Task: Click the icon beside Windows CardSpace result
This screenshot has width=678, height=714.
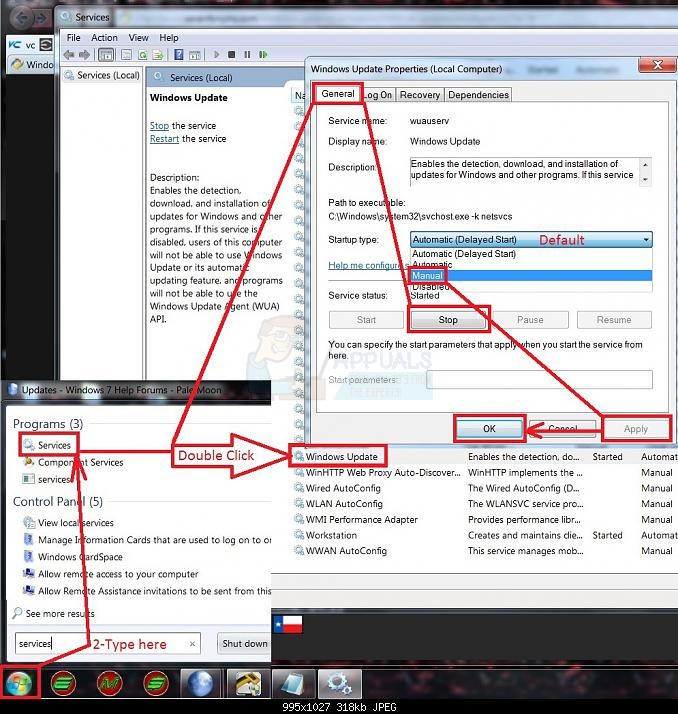Action: (29, 556)
